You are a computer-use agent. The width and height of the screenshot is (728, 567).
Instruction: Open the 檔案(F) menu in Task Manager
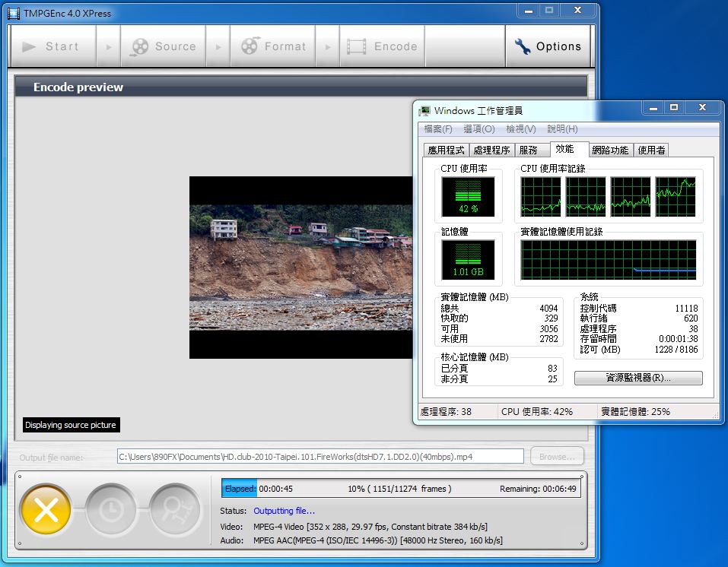coord(438,129)
